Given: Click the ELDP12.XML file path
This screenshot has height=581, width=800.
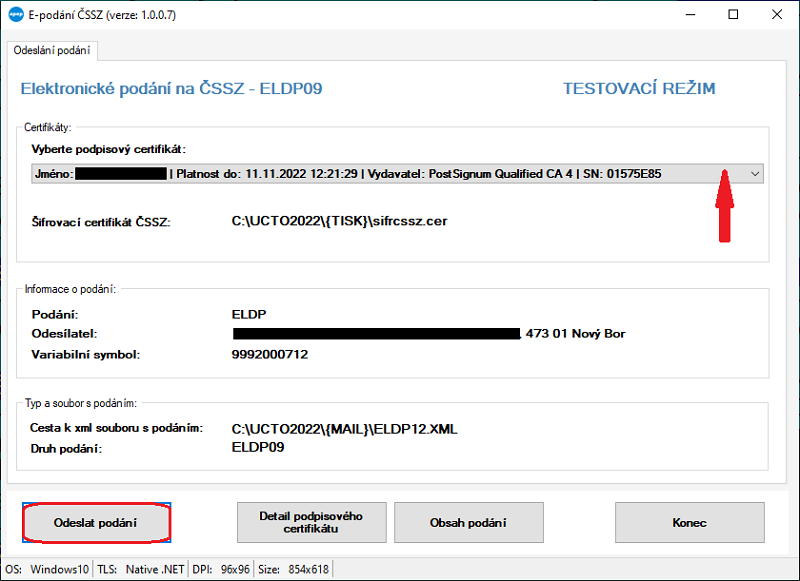Looking at the screenshot, I should pyautogui.click(x=344, y=429).
